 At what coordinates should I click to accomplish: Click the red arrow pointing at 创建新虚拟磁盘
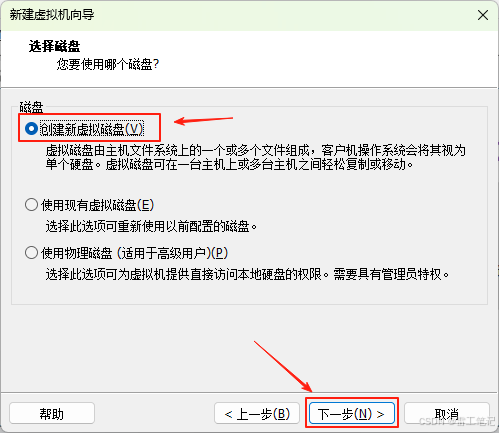tap(203, 120)
